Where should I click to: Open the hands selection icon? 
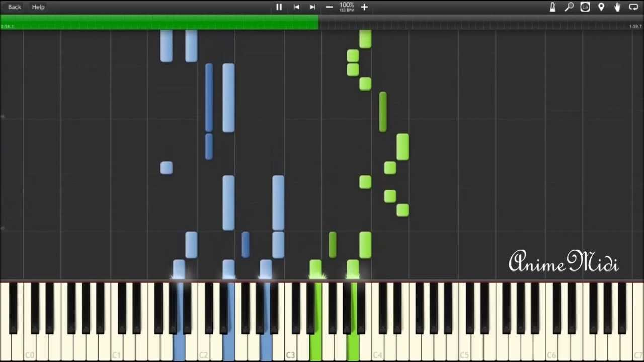click(x=617, y=7)
